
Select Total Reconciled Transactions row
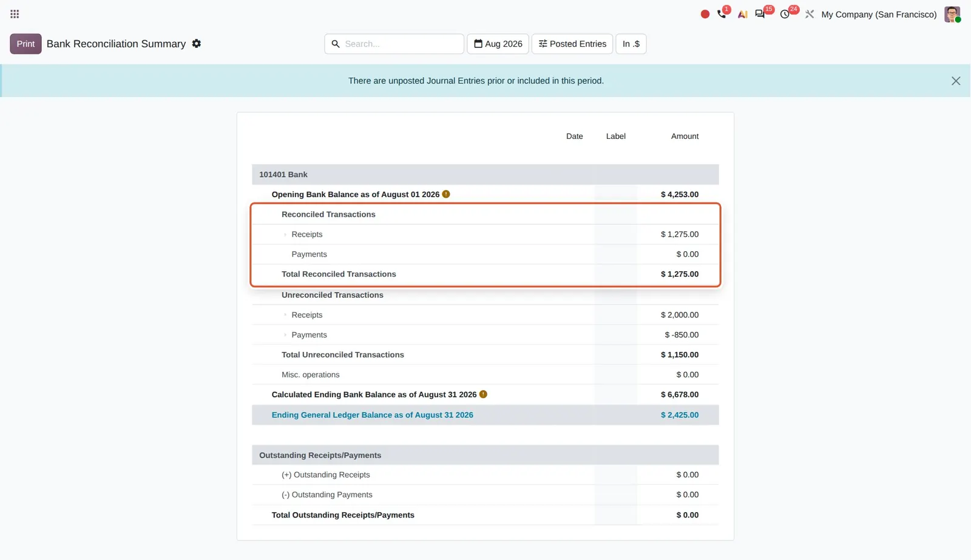(x=485, y=274)
